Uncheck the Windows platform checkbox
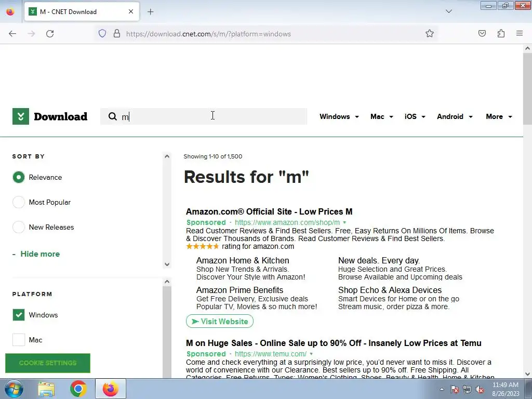The width and height of the screenshot is (532, 399). 19,315
